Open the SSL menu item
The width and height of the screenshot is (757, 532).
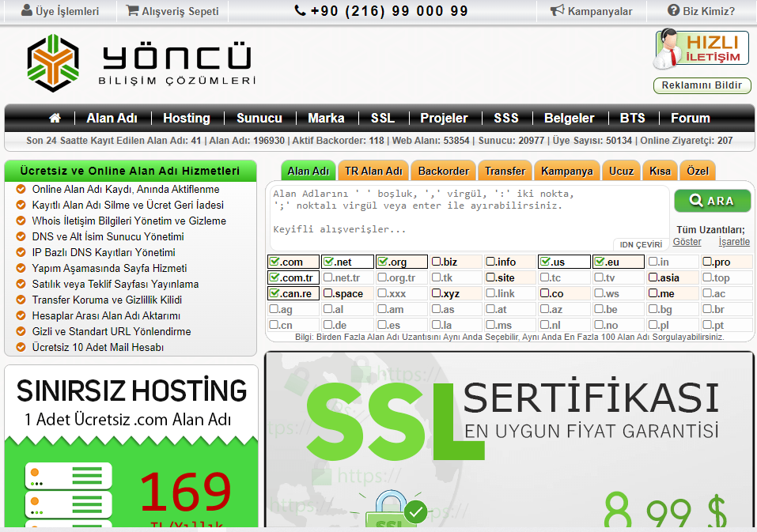383,118
